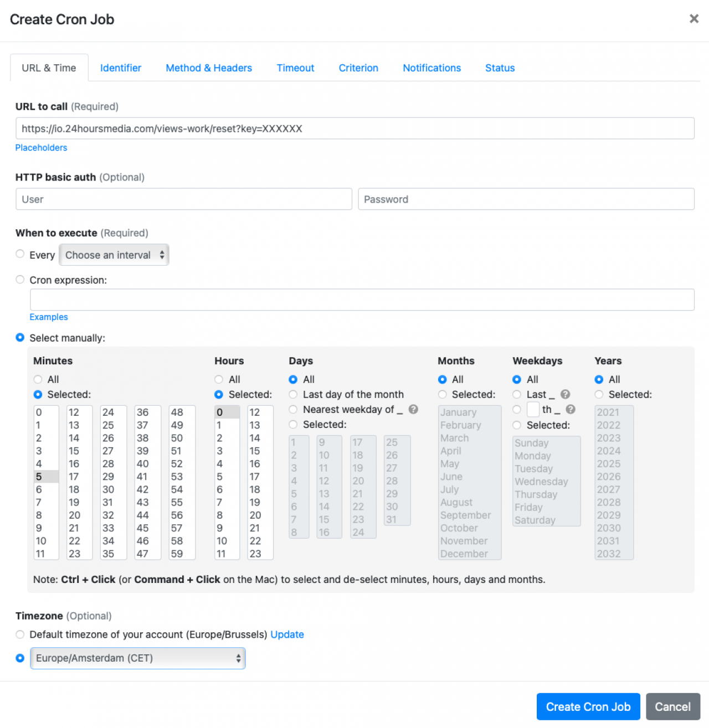The width and height of the screenshot is (709, 728).
Task: Select the URL & Time tab
Action: pyautogui.click(x=49, y=68)
